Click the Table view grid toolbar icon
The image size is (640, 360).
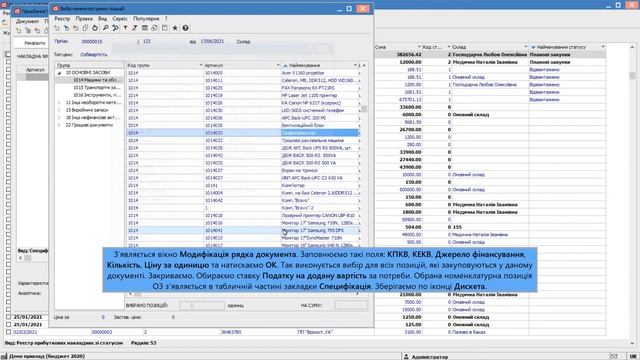(x=144, y=28)
